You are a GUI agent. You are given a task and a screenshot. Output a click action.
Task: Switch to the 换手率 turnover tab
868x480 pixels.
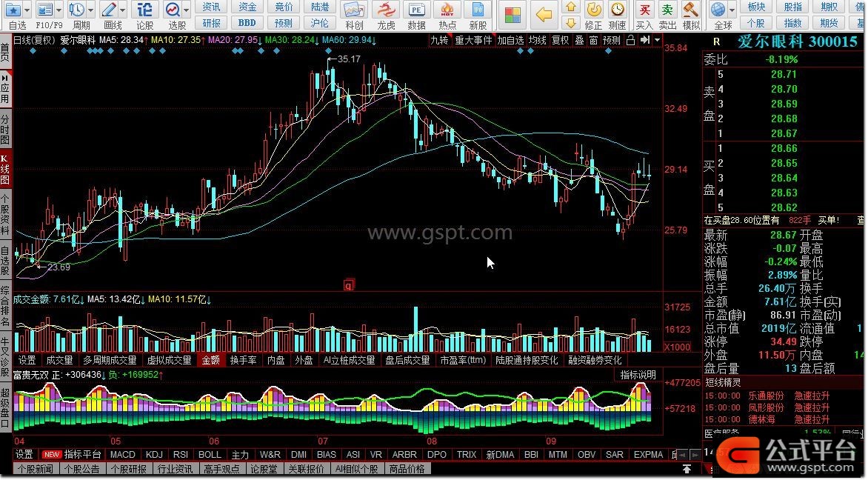point(244,361)
